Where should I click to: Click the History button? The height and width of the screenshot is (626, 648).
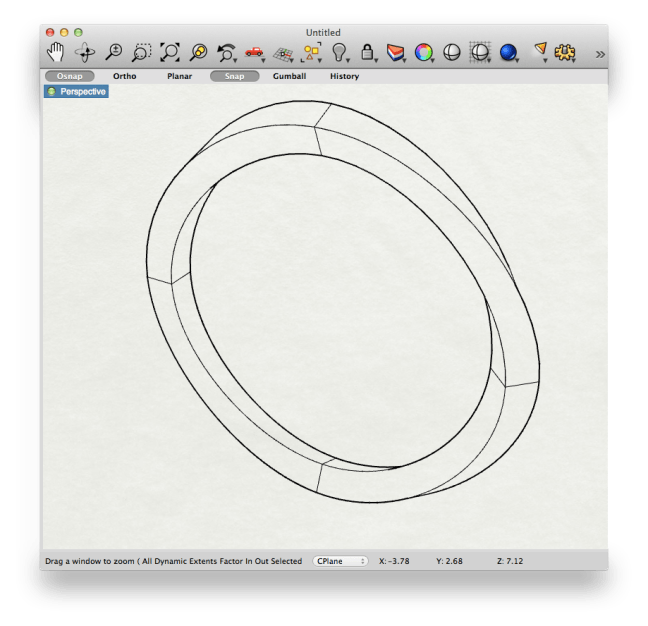click(x=344, y=76)
